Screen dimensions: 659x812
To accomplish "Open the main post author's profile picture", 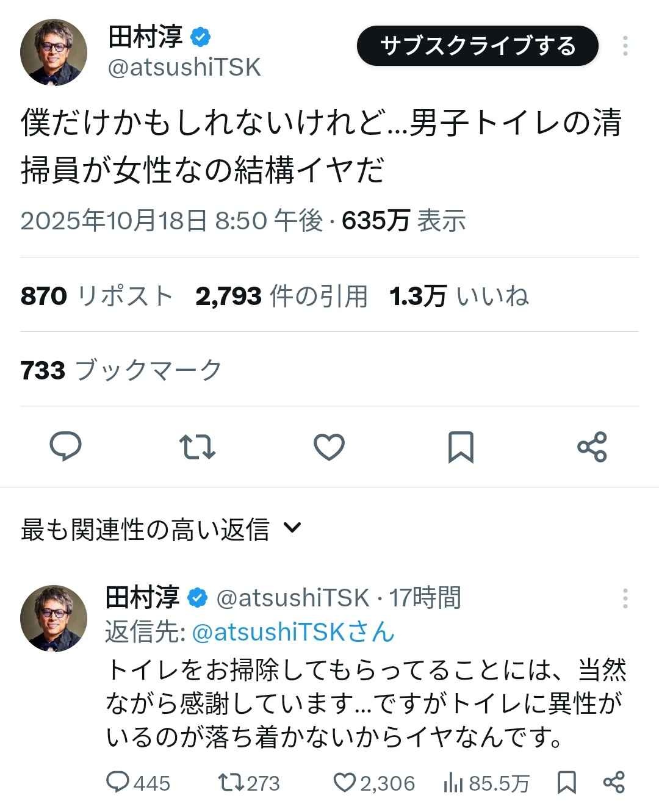I will tap(54, 52).
